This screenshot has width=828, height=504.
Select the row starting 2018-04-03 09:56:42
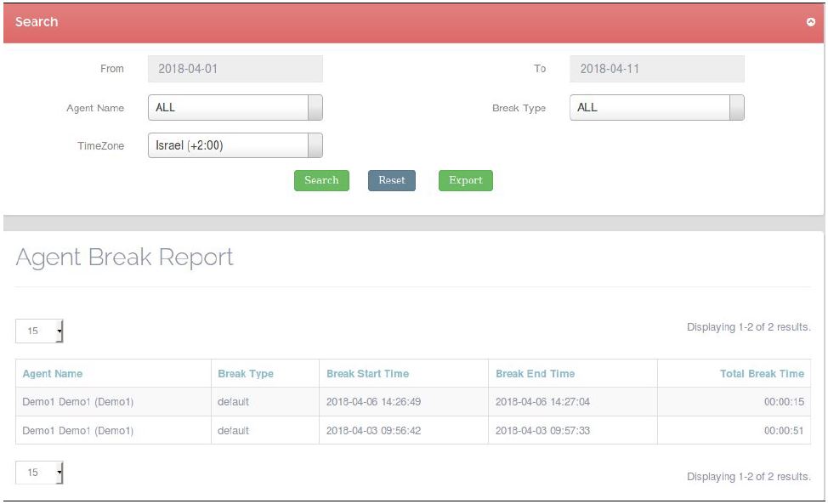[x=372, y=431]
